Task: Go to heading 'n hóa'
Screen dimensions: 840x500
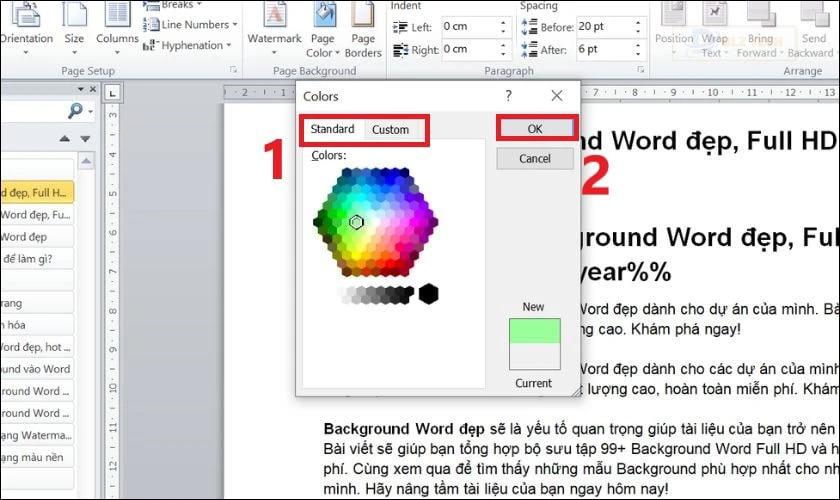Action: (36, 325)
